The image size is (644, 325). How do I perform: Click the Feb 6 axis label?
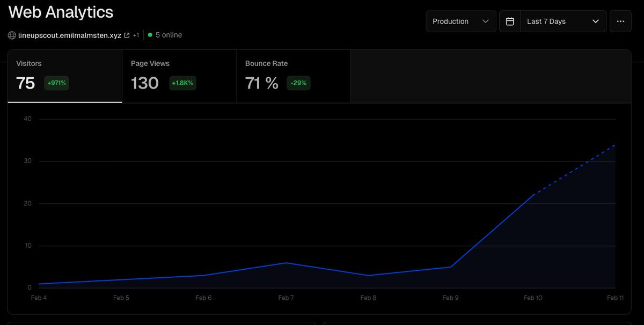(203, 298)
